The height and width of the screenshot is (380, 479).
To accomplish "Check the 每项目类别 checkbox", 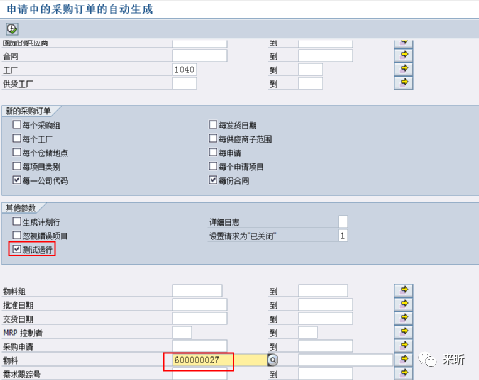I will (x=17, y=166).
